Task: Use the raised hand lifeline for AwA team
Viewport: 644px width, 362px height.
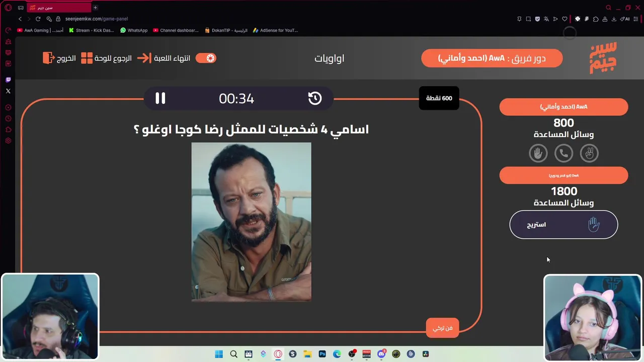Action: (538, 153)
